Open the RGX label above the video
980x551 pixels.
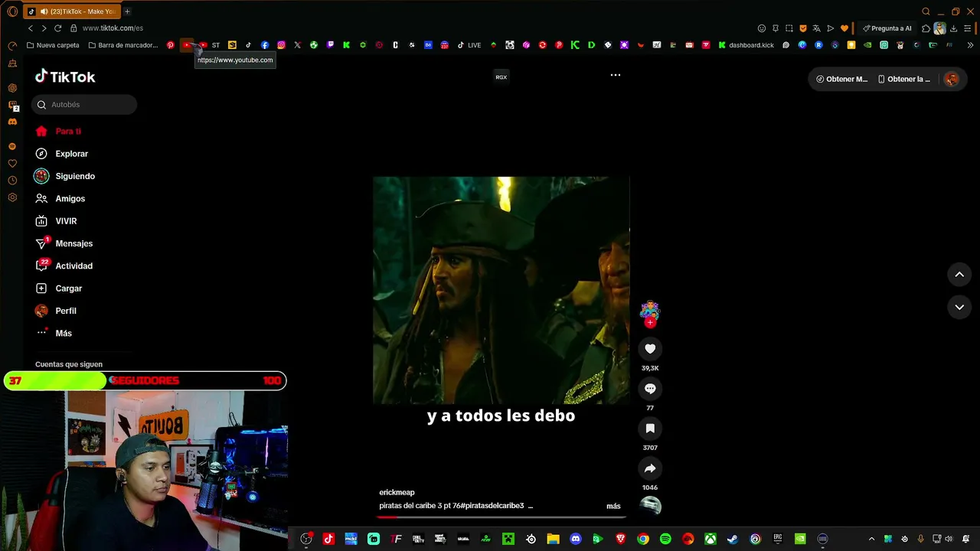501,77
